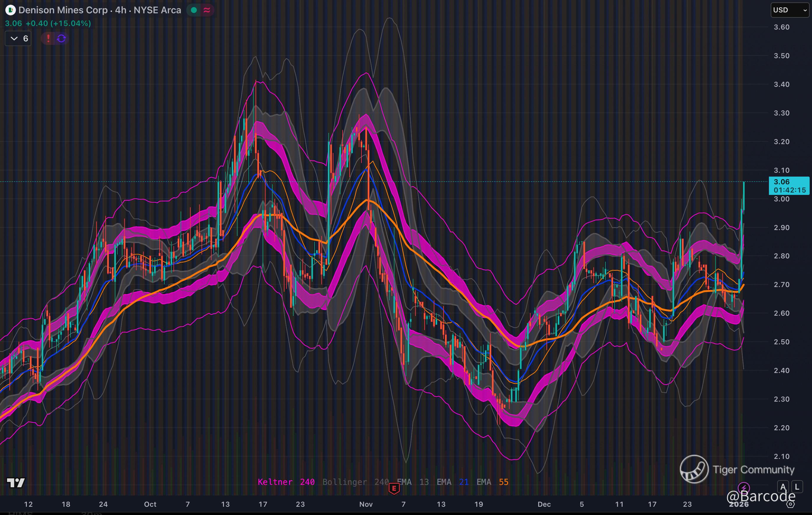
Task: Toggle logarithmic scale L button
Action: pyautogui.click(x=797, y=487)
